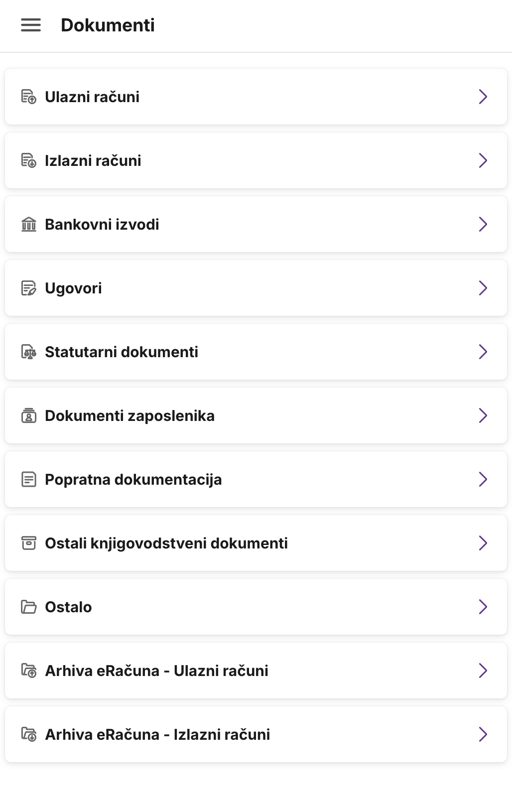Click the employee badge icon
512x812 pixels.
tap(28, 415)
